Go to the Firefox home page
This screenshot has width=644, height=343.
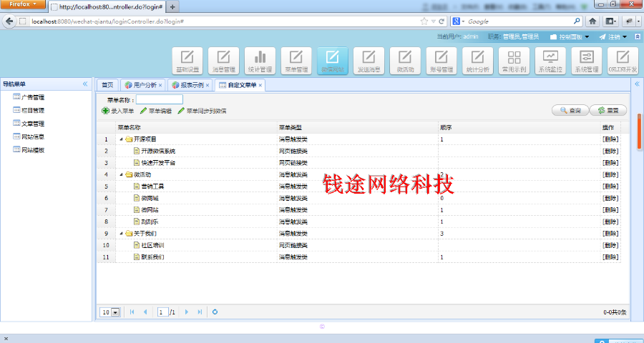(592, 21)
